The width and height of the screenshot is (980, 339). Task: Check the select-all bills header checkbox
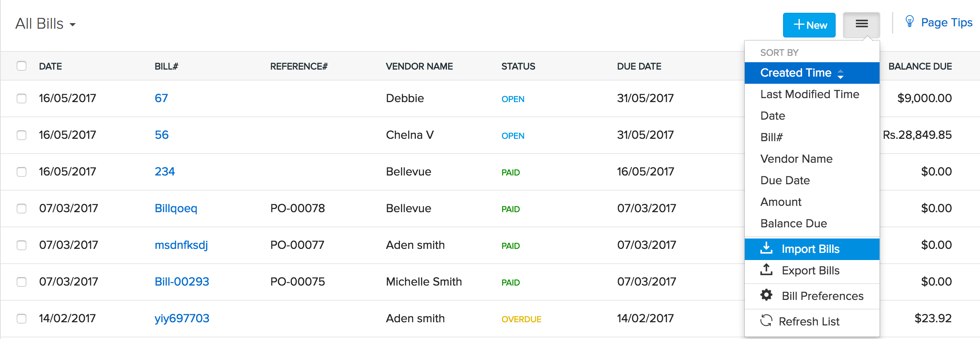point(22,66)
